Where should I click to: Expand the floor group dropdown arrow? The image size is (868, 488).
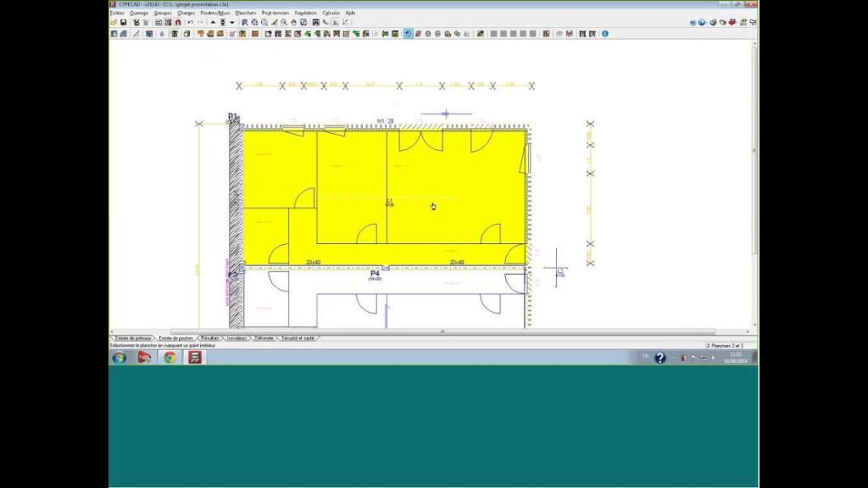point(231,23)
